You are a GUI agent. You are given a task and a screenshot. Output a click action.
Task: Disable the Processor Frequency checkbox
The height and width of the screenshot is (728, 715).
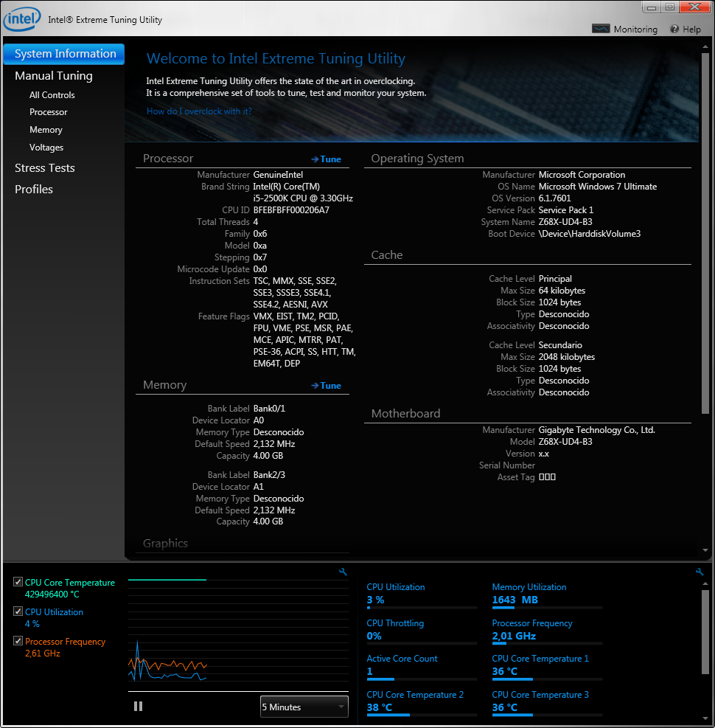[x=18, y=642]
